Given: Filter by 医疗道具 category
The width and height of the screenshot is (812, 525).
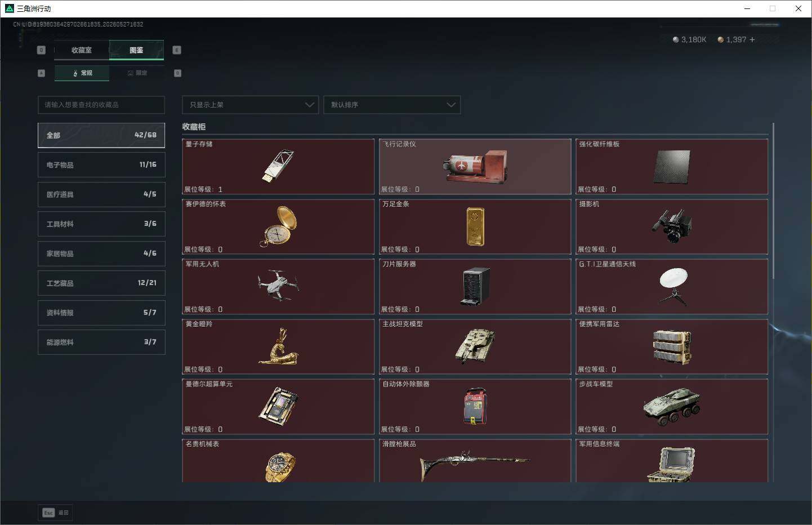Looking at the screenshot, I should pos(101,194).
